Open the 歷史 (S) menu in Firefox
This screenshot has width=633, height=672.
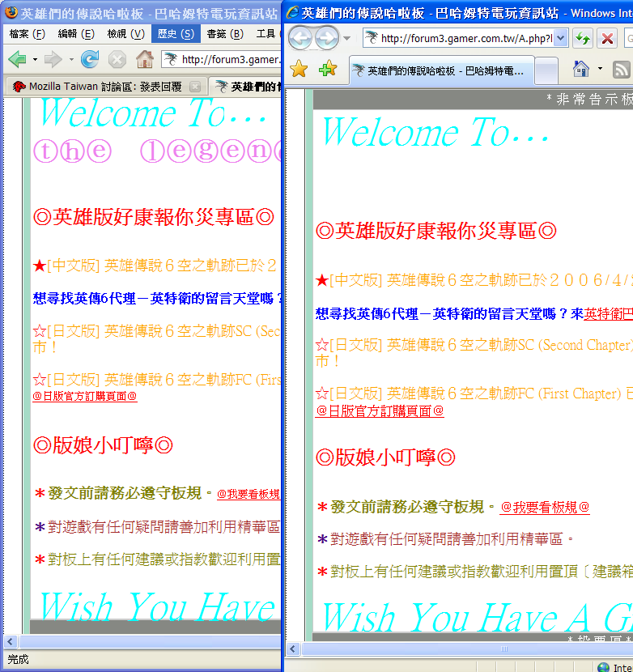[x=176, y=34]
